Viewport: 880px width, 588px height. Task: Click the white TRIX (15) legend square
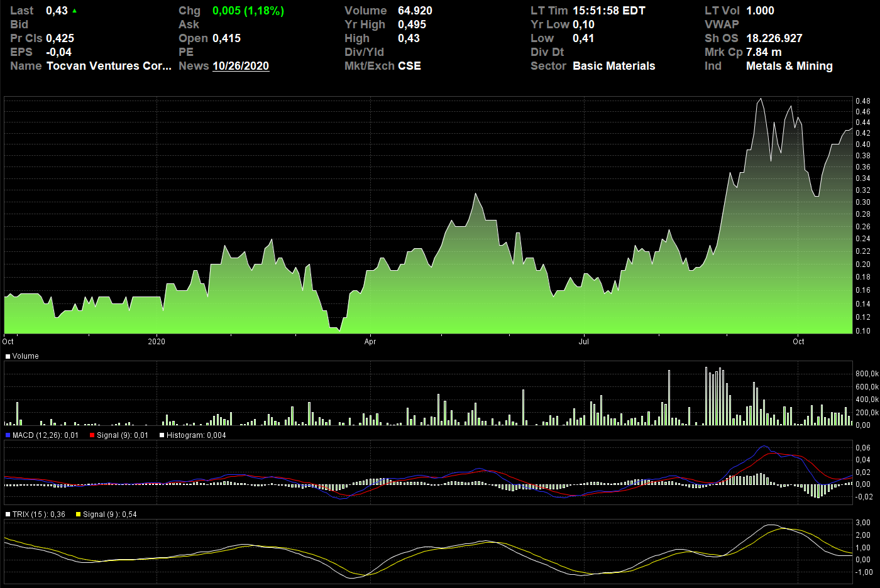(x=8, y=514)
